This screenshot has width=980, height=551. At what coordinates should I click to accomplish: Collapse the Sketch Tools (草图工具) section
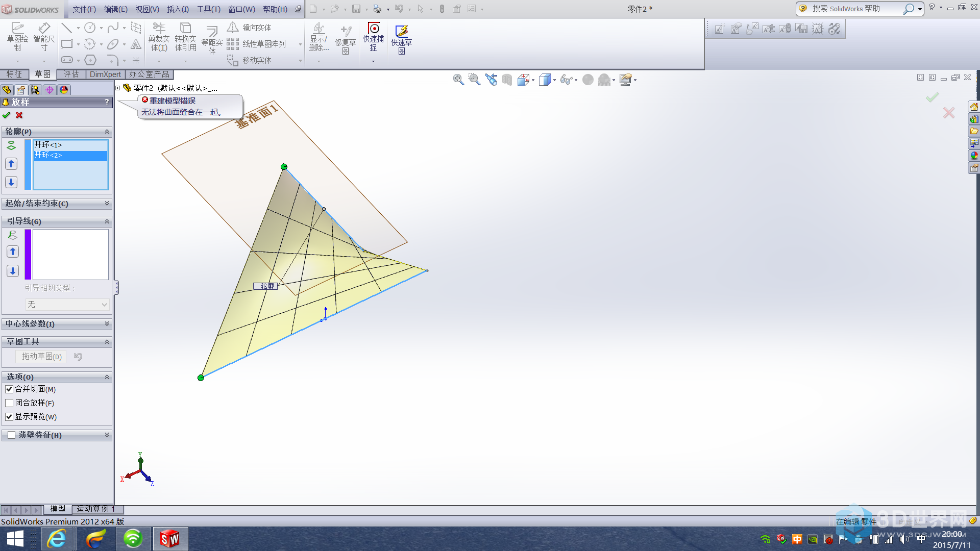point(107,341)
